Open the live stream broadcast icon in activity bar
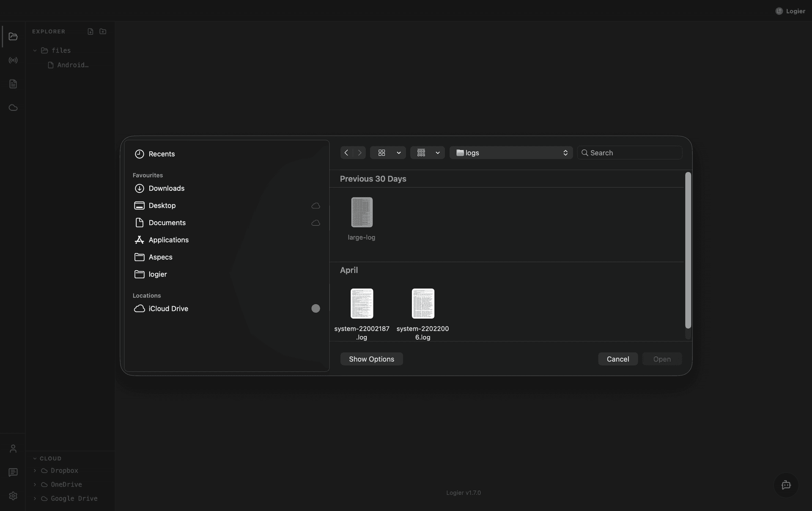The image size is (812, 511). point(13,60)
